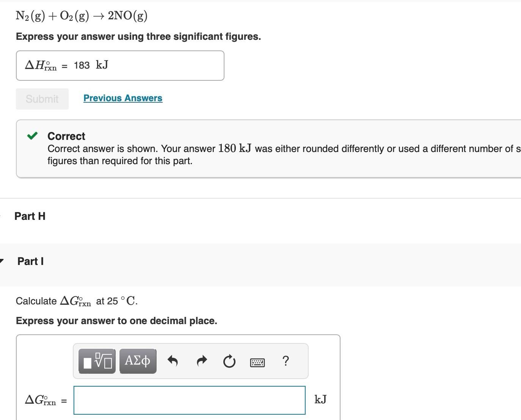Open the Previous Answers link

[x=122, y=98]
